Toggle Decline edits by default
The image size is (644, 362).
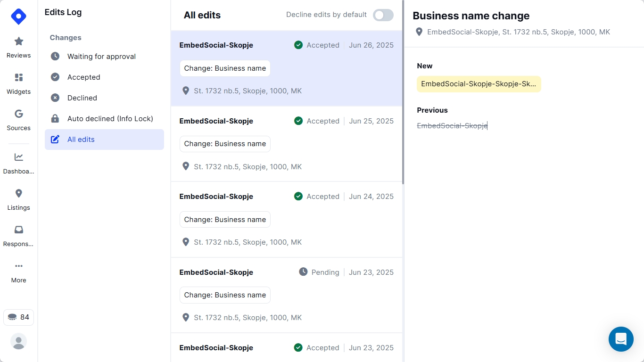point(383,15)
